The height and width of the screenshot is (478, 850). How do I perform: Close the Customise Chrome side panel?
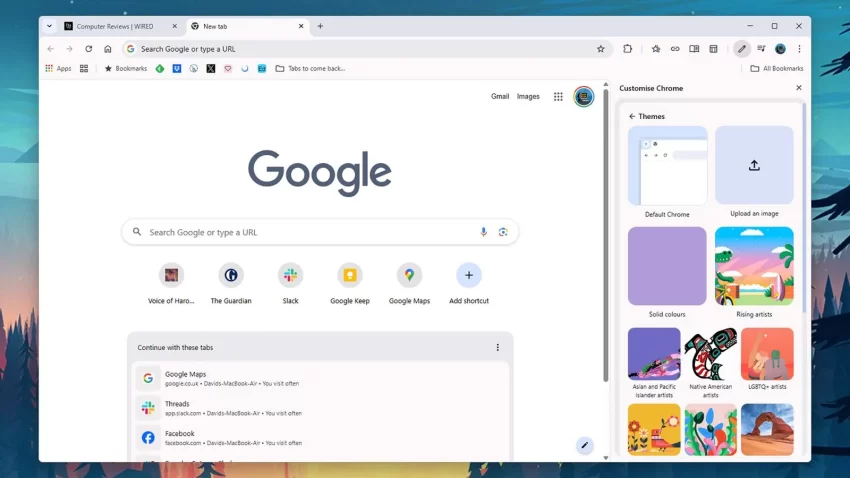click(x=799, y=88)
